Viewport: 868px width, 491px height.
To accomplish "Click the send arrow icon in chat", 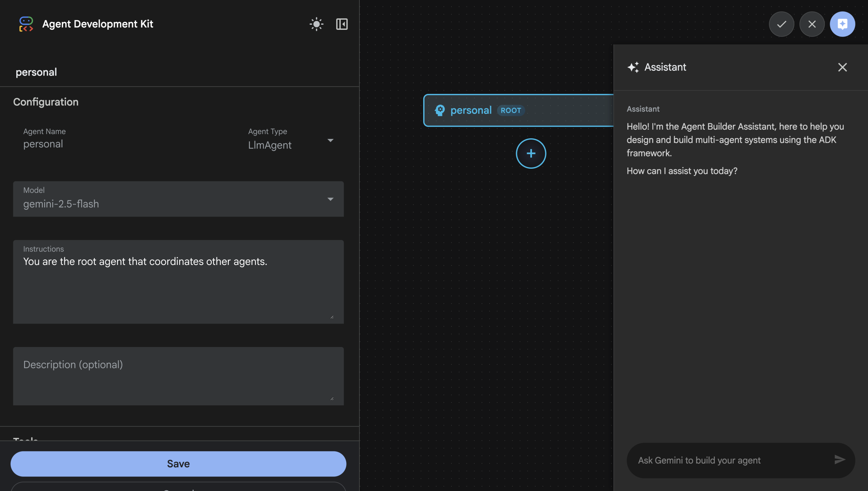I will pos(840,460).
